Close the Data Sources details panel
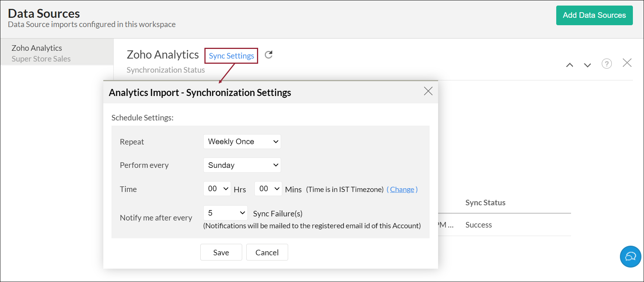644x282 pixels. tap(627, 63)
